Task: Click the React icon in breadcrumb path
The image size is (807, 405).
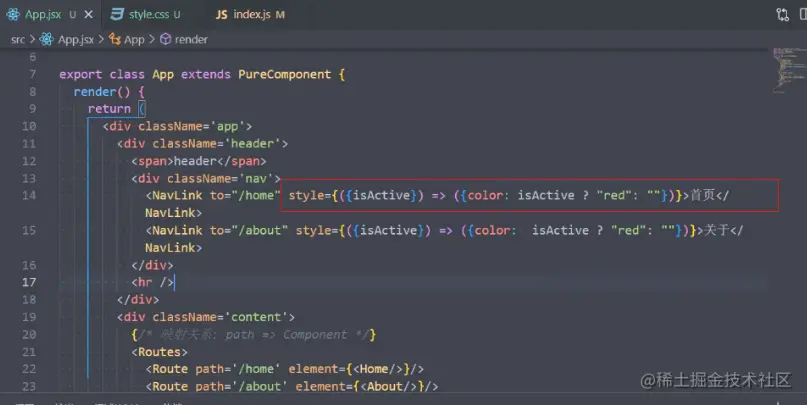Action: click(x=47, y=39)
